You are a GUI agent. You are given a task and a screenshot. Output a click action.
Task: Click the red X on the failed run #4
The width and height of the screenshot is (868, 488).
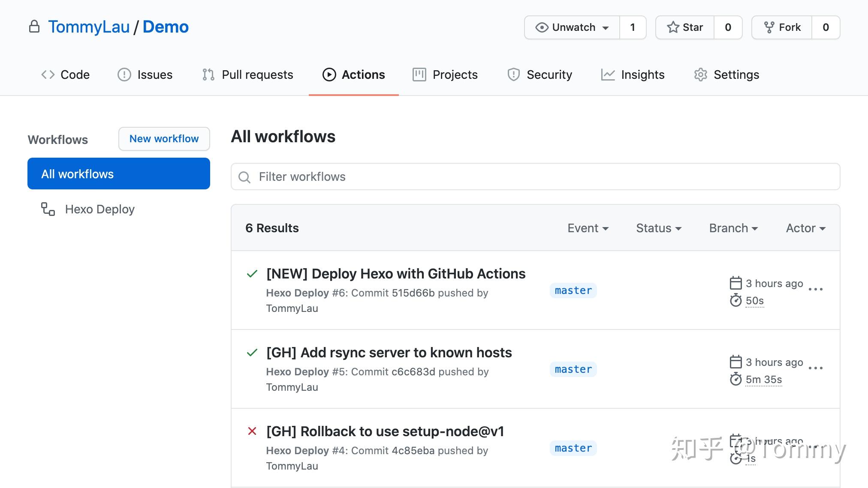[x=252, y=431]
